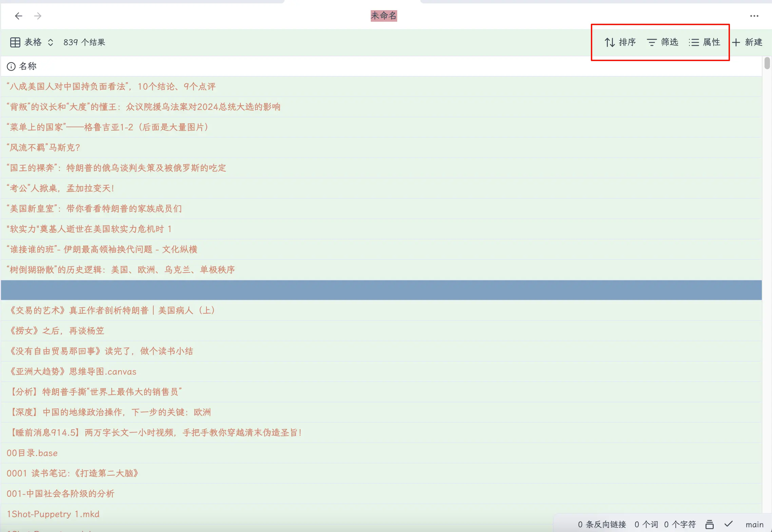Image resolution: width=772 pixels, height=532 pixels.
Task: Open the note 00目录.base
Action: [32, 453]
